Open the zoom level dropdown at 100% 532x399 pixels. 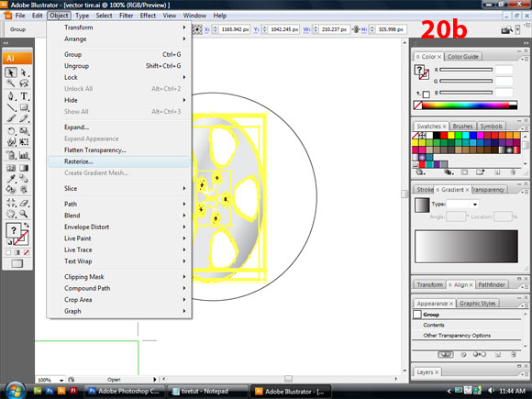pos(61,380)
